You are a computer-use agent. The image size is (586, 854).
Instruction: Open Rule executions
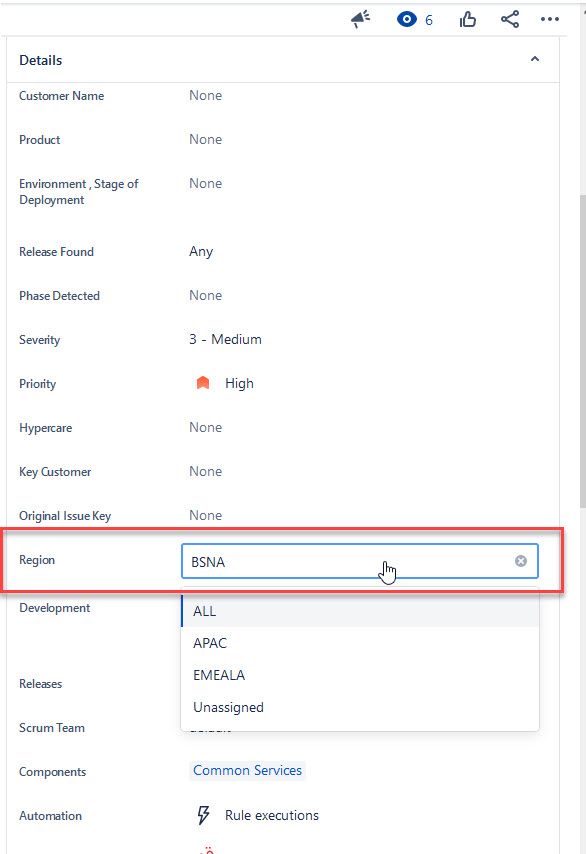pyautogui.click(x=272, y=815)
